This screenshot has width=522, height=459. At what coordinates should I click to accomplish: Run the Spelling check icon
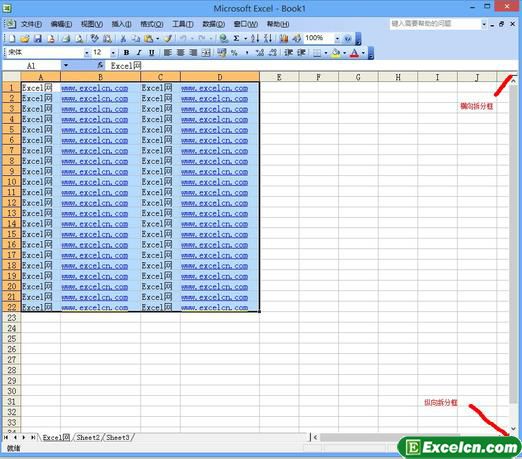(x=94, y=39)
